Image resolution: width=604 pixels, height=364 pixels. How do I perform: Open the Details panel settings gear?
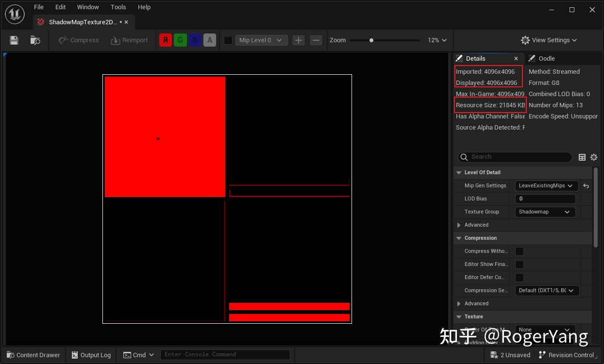594,157
